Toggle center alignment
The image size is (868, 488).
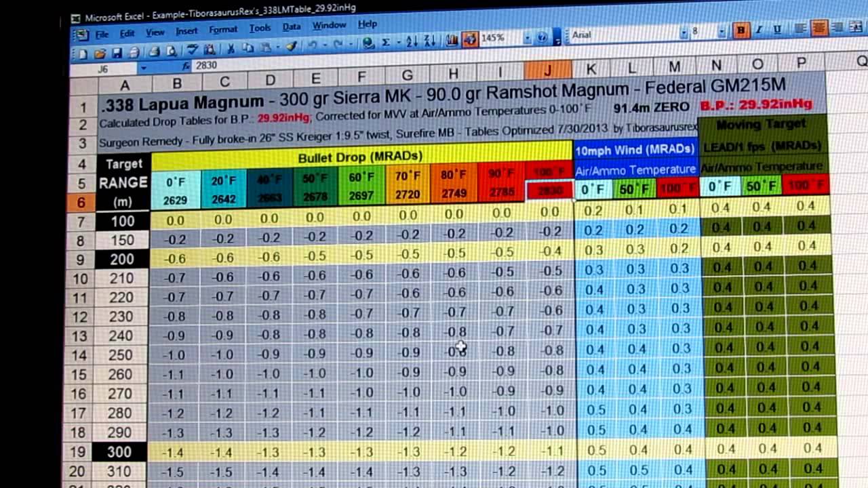pyautogui.click(x=818, y=28)
